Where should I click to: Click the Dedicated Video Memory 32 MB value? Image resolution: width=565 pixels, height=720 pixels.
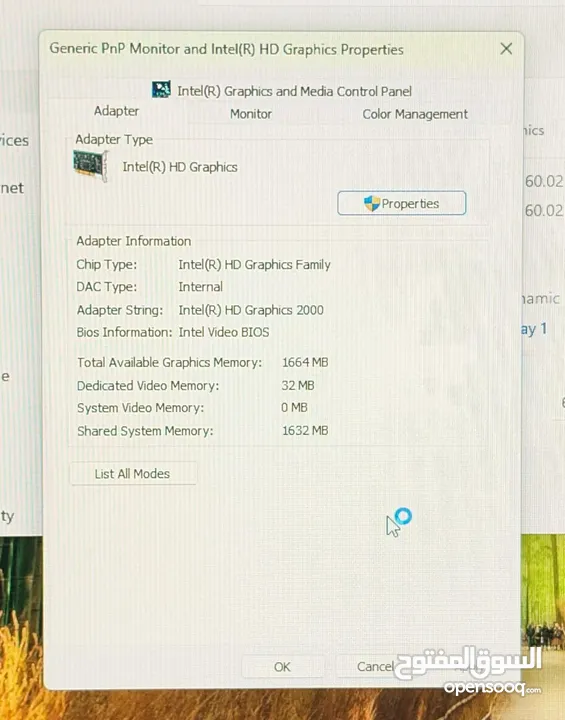[298, 385]
